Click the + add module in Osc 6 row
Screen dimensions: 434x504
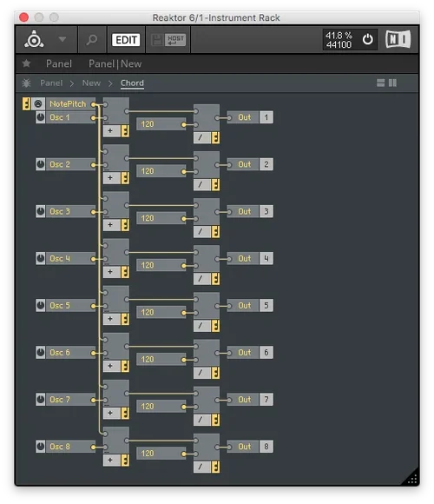116,353
